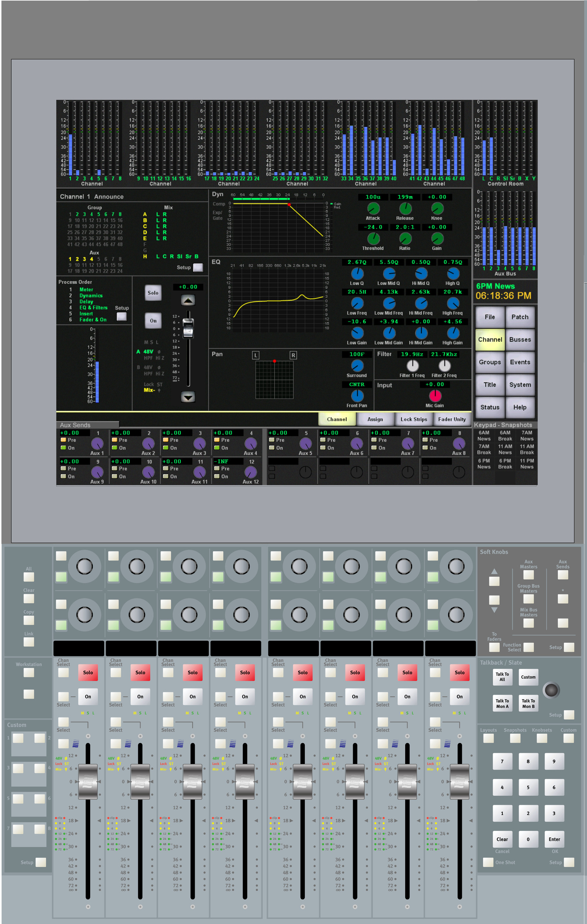Toggle Pre for Aux 12 send
This screenshot has width=587, height=924.
coord(216,468)
